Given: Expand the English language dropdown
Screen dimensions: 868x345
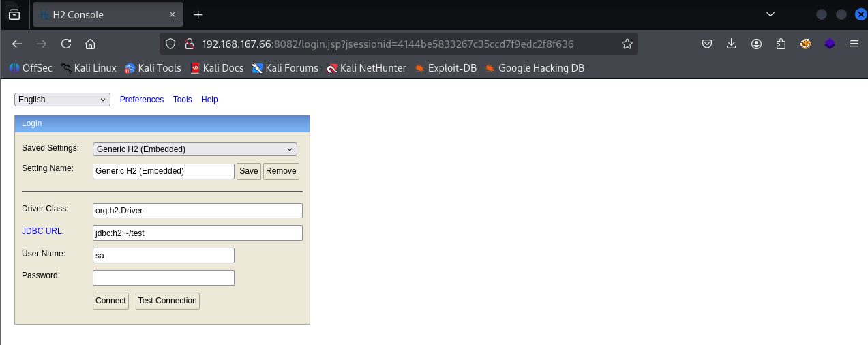Looking at the screenshot, I should pos(62,100).
